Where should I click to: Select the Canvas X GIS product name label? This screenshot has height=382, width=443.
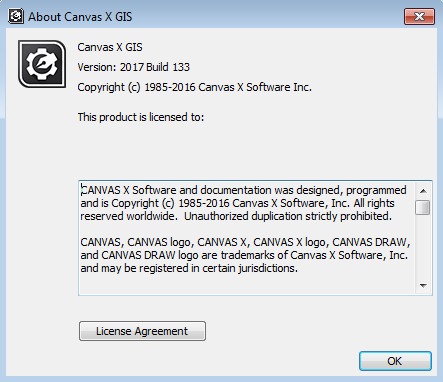pos(110,47)
